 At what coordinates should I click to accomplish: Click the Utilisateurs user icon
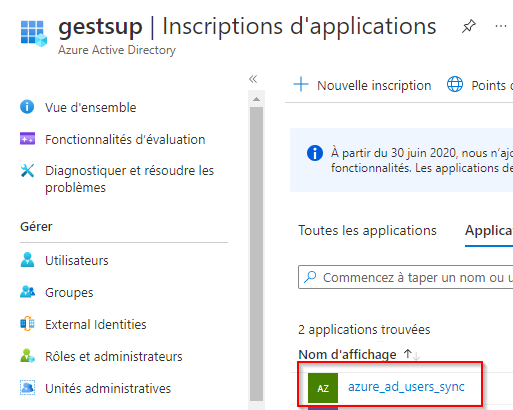point(27,260)
